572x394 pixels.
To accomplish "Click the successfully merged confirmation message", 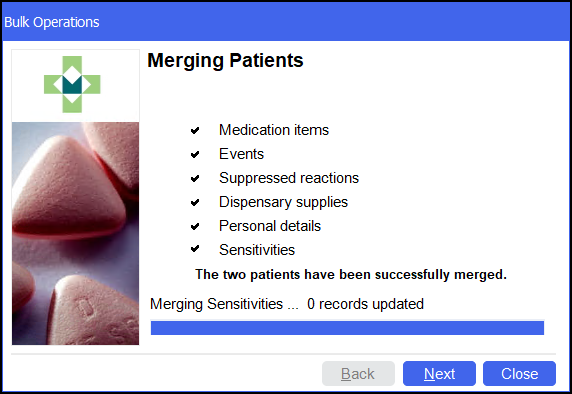I will [x=351, y=274].
